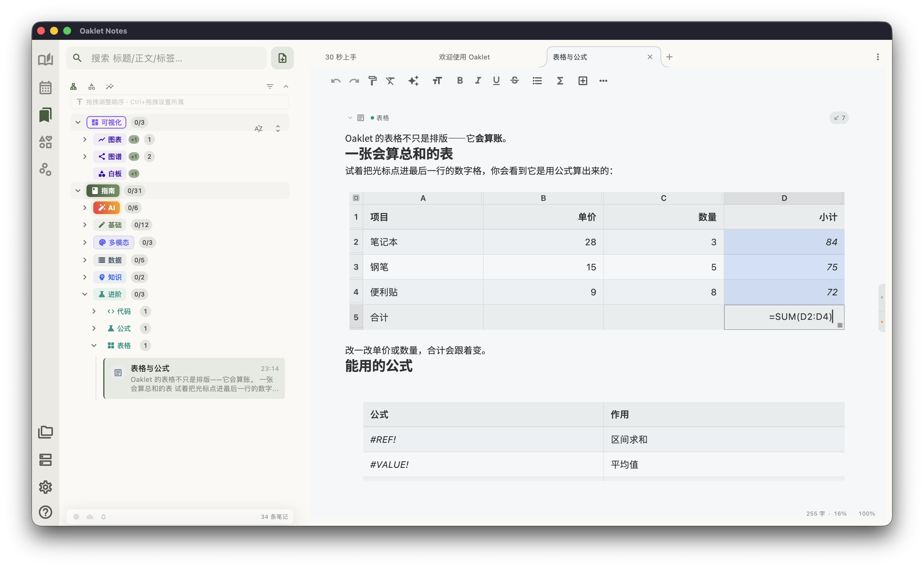Insert a formula with the sigma icon
Image resolution: width=924 pixels, height=568 pixels.
click(x=560, y=81)
